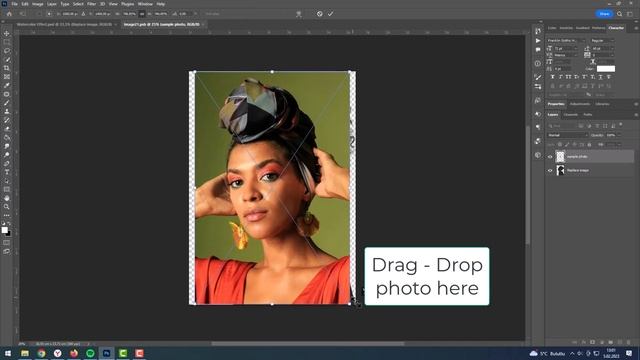
Task: Switch to the Swatches tab
Action: click(x=566, y=28)
